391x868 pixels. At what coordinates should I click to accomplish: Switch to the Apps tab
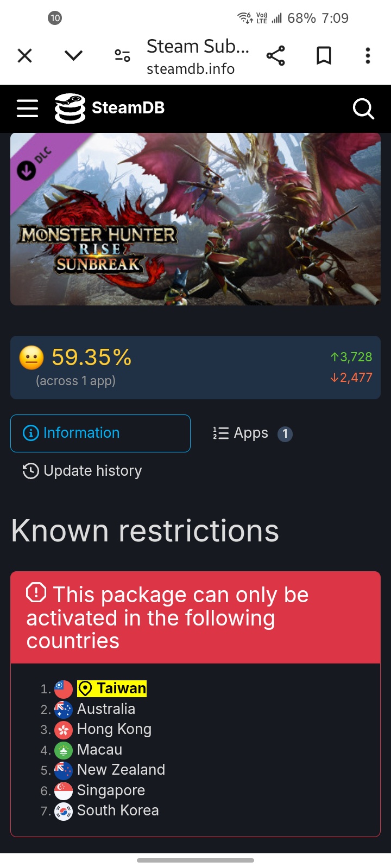[253, 433]
